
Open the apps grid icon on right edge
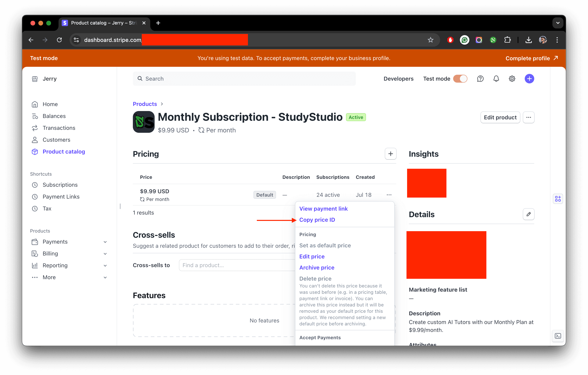click(x=558, y=199)
